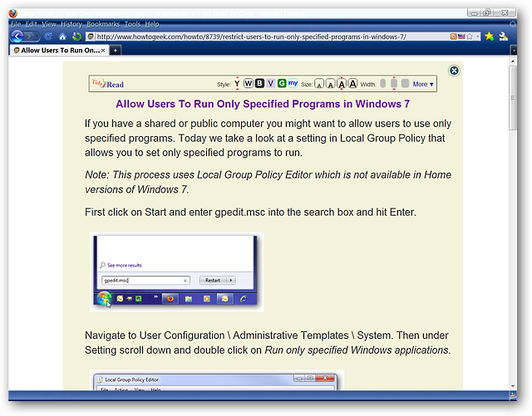532x416 pixels.
Task: Click the gpedit.msc search box screenshot thumbnail
Action: [177, 272]
